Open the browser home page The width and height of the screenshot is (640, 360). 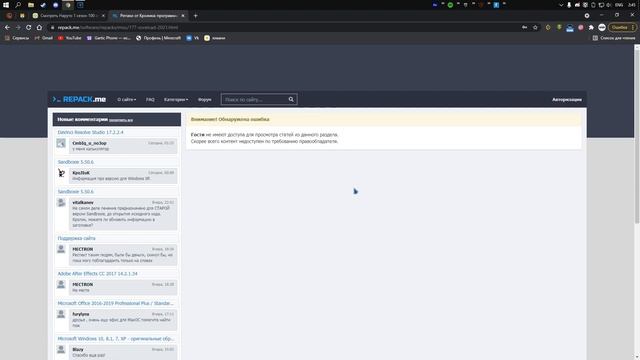[x=39, y=27]
